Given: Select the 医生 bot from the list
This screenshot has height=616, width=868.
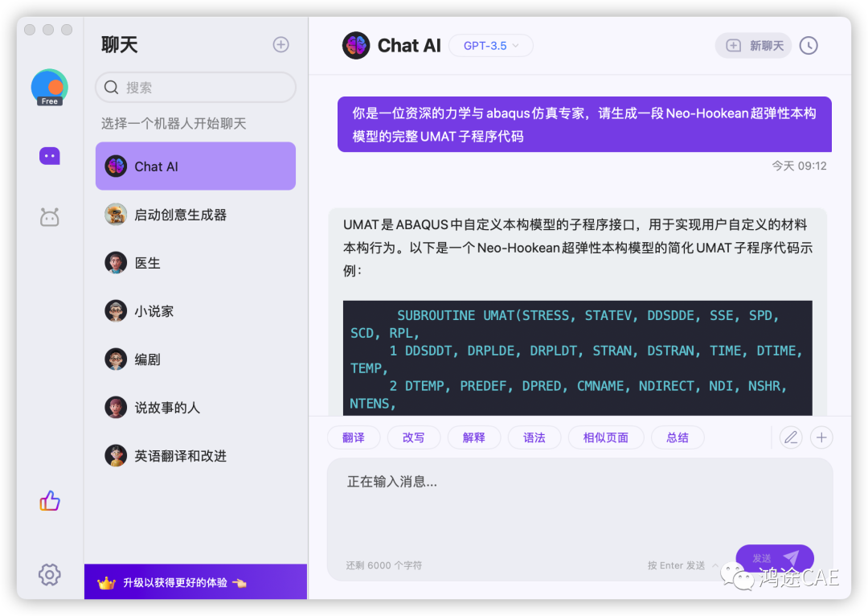Looking at the screenshot, I should coord(195,262).
